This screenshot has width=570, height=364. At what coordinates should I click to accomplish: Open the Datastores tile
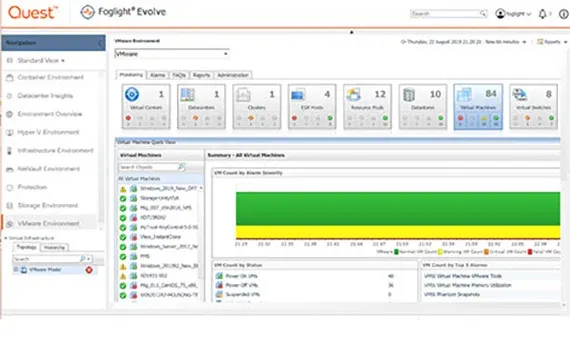coord(422,106)
